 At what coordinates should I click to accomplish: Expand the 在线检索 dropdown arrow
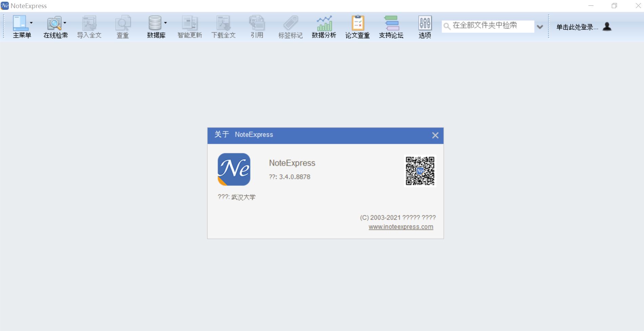pos(65,23)
